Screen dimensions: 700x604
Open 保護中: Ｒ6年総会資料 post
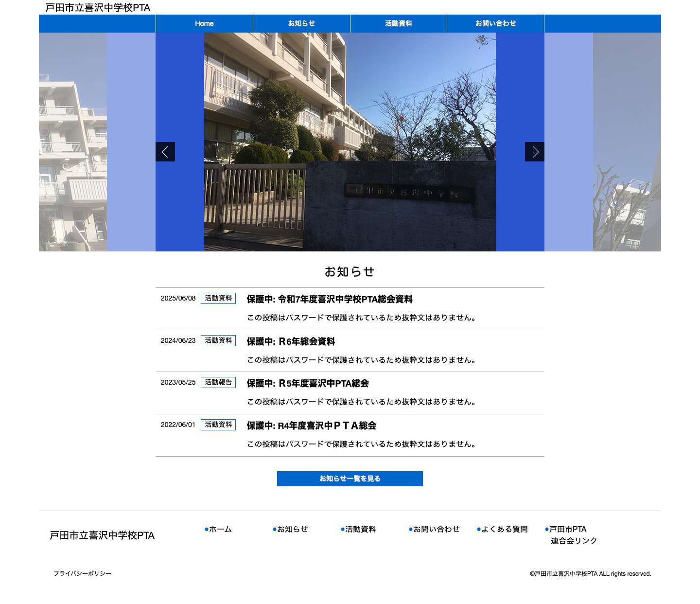(291, 342)
